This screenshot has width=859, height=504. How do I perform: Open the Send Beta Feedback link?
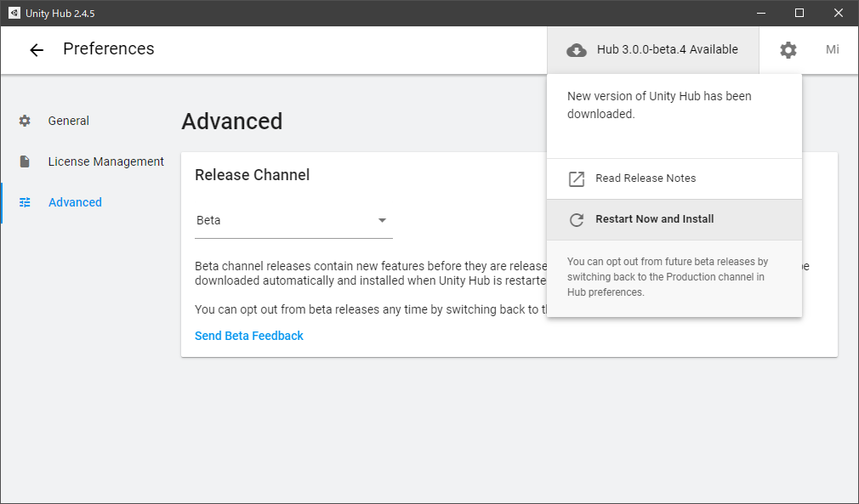pos(249,336)
